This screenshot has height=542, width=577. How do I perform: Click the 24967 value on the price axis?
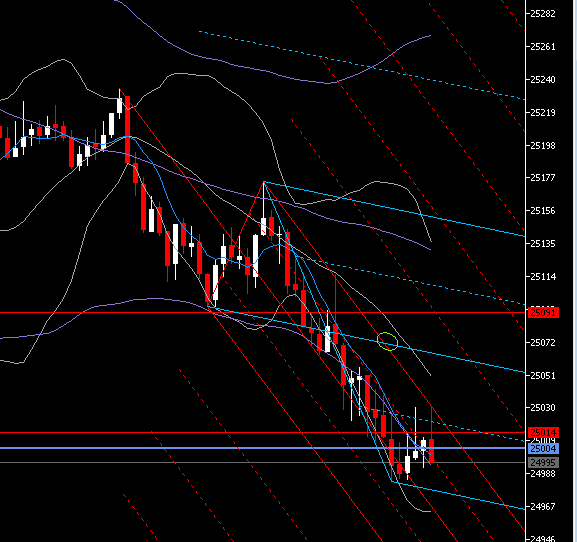543,507
